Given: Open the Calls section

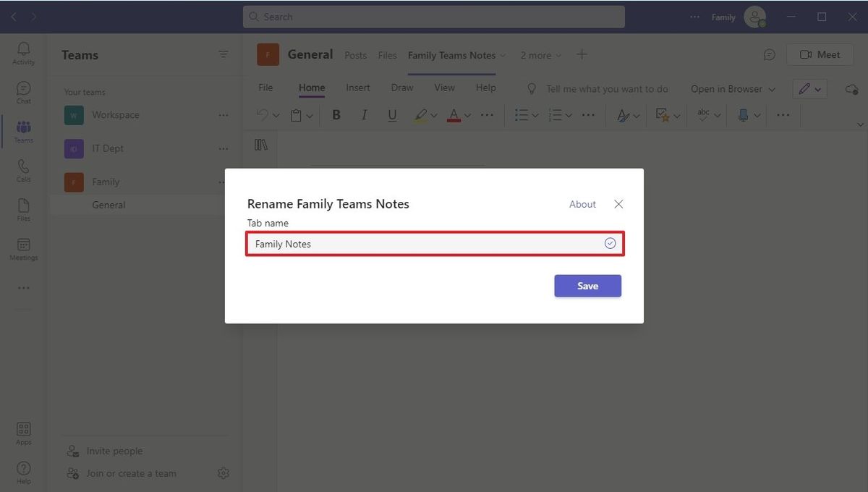Looking at the screenshot, I should pyautogui.click(x=23, y=169).
